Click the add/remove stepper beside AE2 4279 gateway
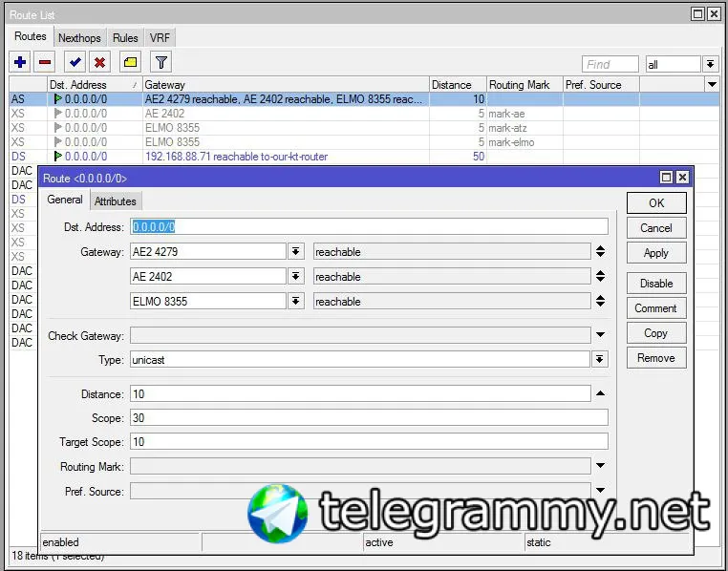The image size is (728, 571). pyautogui.click(x=600, y=252)
